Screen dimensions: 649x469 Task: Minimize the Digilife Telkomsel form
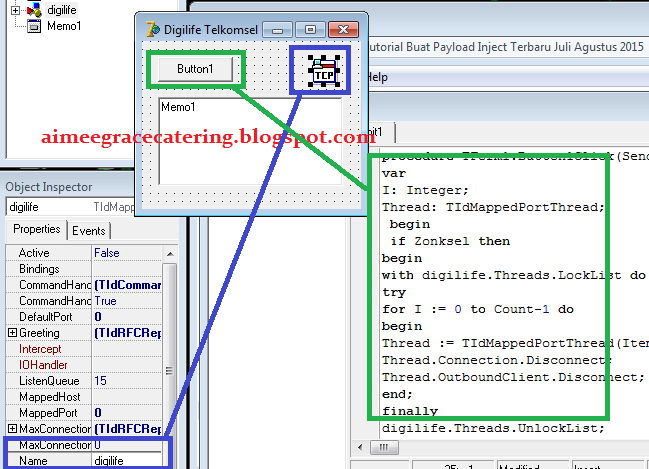[x=277, y=30]
